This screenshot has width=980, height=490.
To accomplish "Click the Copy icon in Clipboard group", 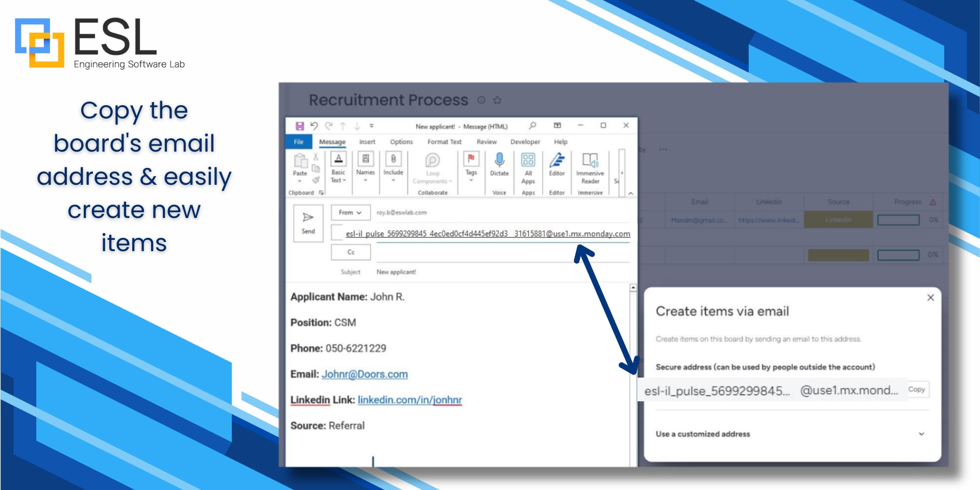I will [316, 168].
